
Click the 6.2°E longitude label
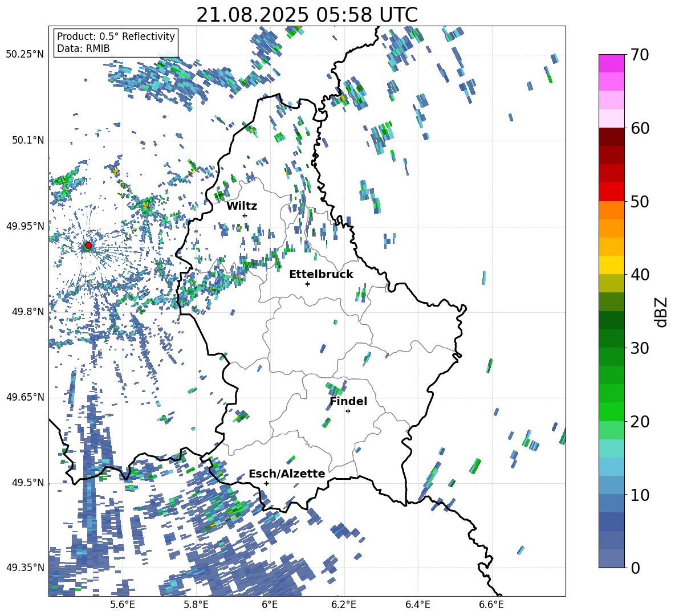click(344, 605)
